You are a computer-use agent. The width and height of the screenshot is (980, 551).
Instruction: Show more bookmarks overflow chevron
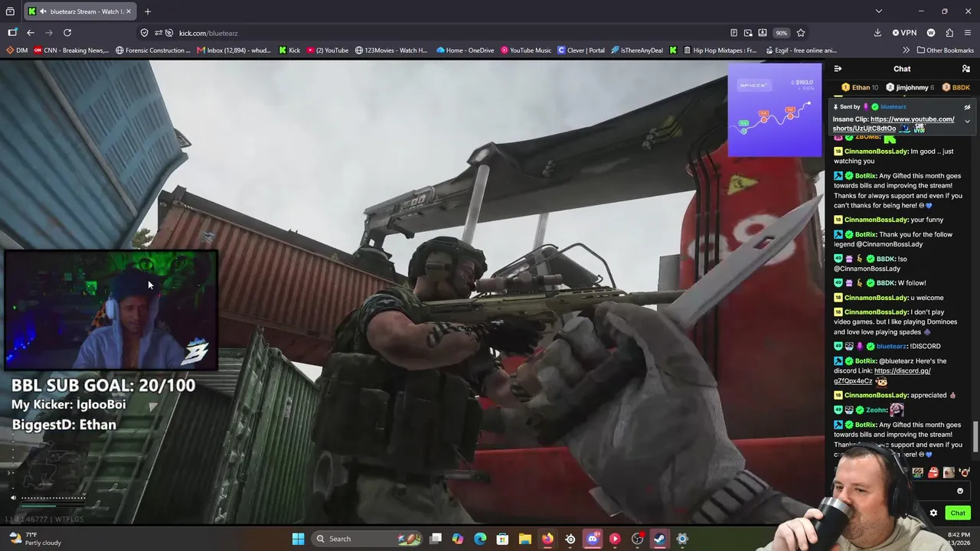point(906,51)
